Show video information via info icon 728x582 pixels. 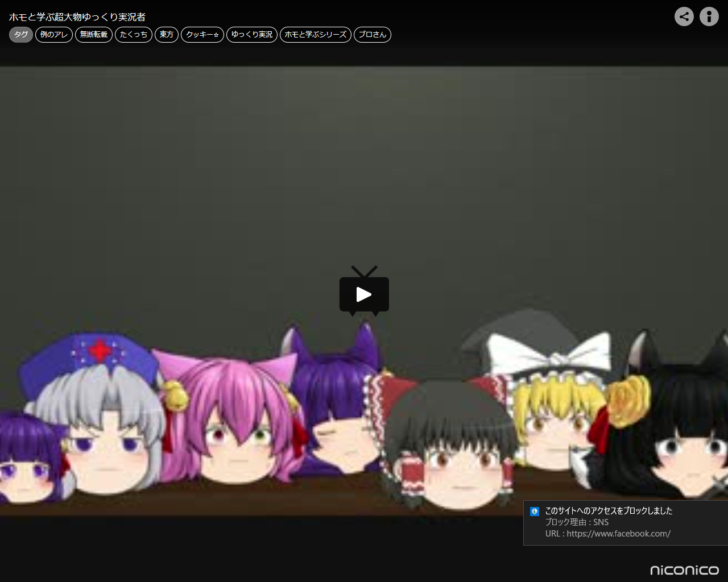click(x=709, y=16)
